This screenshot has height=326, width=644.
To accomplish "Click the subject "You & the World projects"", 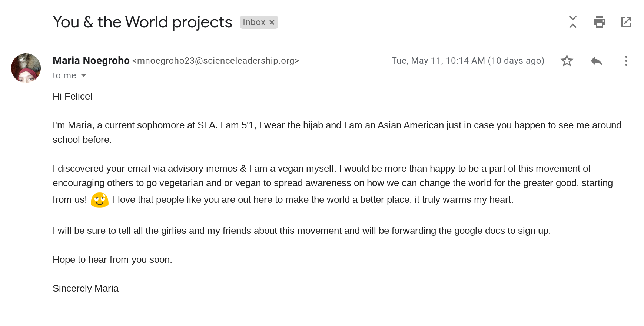I will coord(142,22).
